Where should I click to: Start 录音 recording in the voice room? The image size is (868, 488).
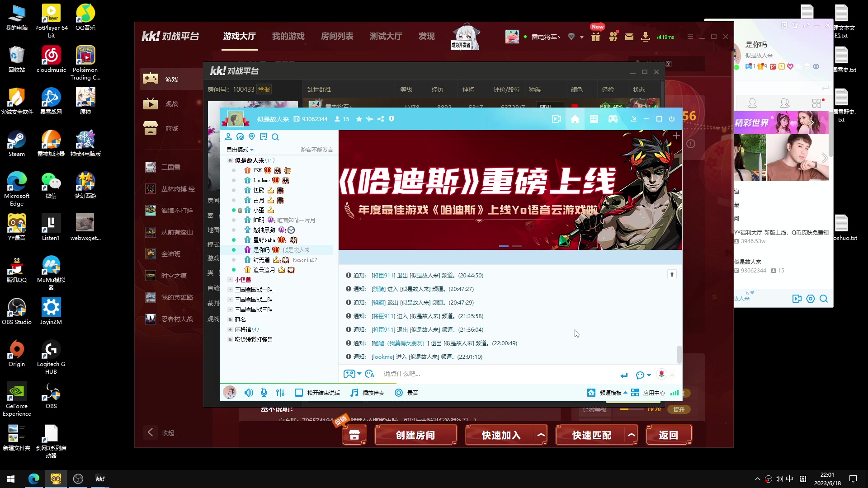tap(406, 393)
